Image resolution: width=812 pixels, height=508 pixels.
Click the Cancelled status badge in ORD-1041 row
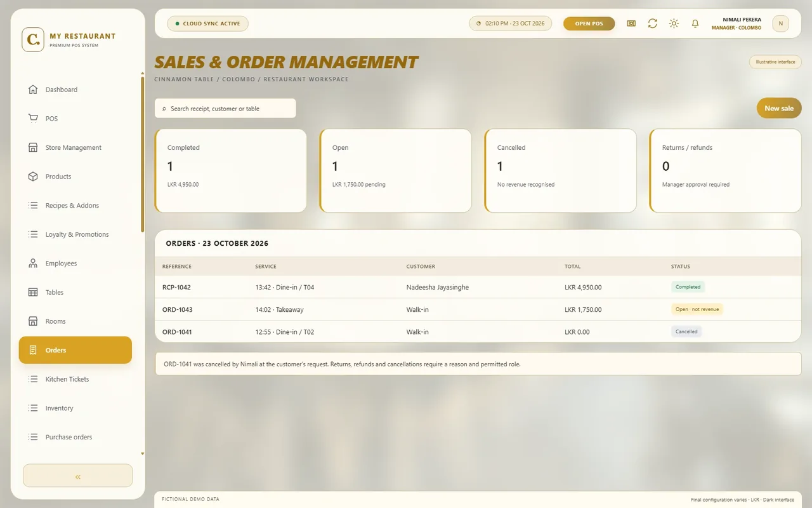coord(686,331)
